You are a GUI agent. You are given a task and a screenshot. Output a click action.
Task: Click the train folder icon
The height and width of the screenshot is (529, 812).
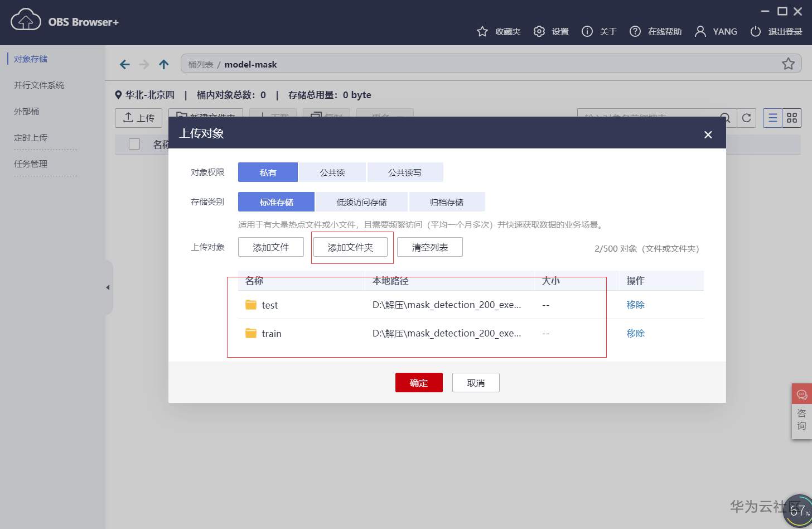tap(251, 333)
